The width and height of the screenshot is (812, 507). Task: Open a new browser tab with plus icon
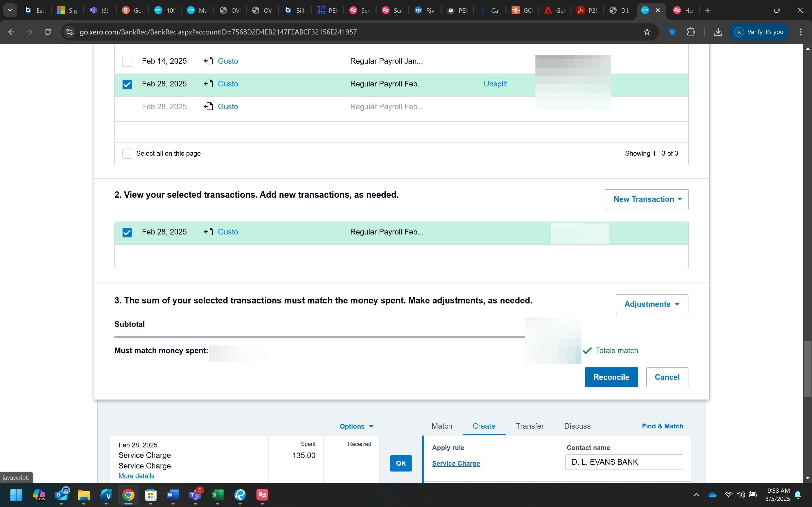tap(708, 10)
